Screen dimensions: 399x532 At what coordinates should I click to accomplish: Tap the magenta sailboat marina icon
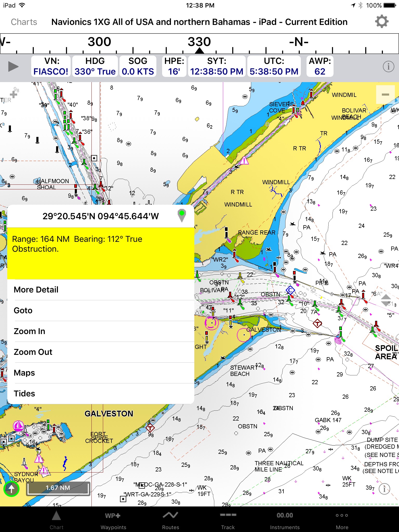18,426
